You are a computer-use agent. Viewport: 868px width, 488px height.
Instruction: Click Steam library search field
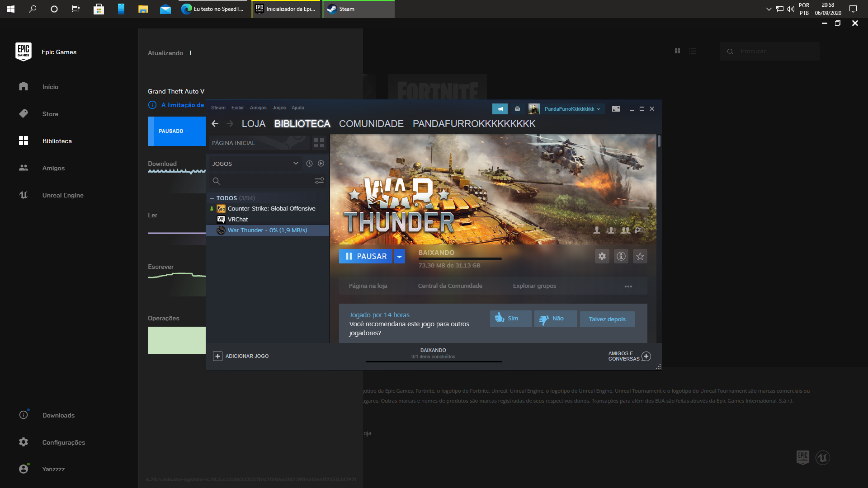pyautogui.click(x=260, y=181)
